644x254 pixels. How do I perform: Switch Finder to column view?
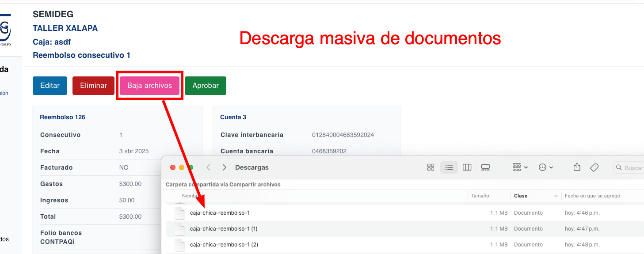point(467,167)
